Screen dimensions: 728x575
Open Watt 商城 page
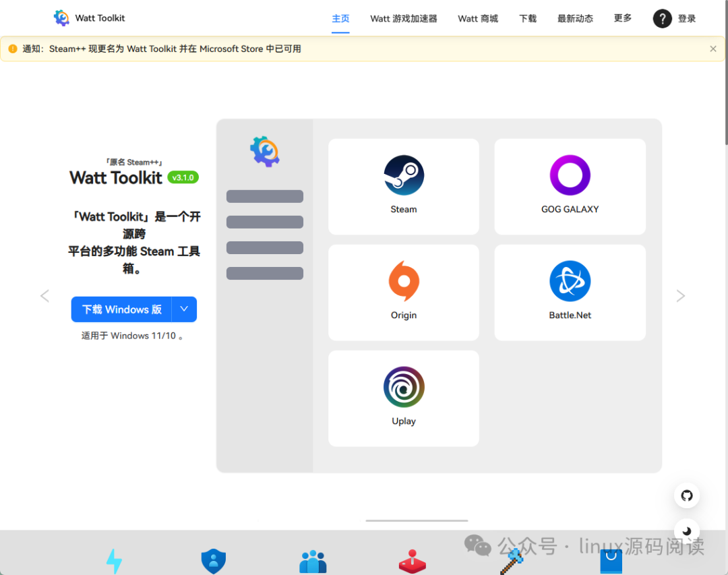(x=478, y=19)
